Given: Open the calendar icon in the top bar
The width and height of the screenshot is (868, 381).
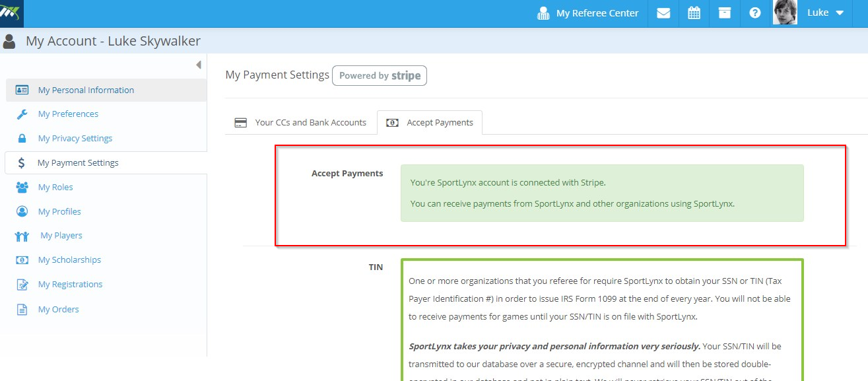Looking at the screenshot, I should click(x=694, y=13).
